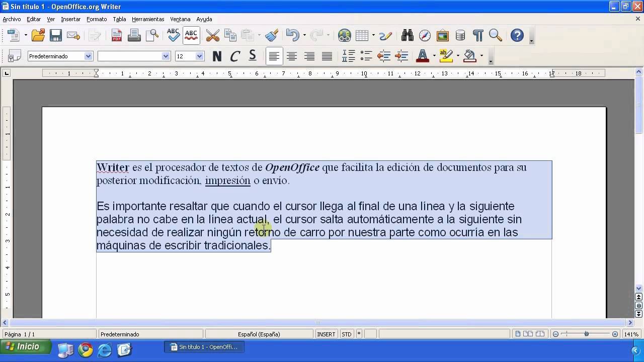Open the Ayuda menu
The height and width of the screenshot is (362, 644).
coord(204,19)
